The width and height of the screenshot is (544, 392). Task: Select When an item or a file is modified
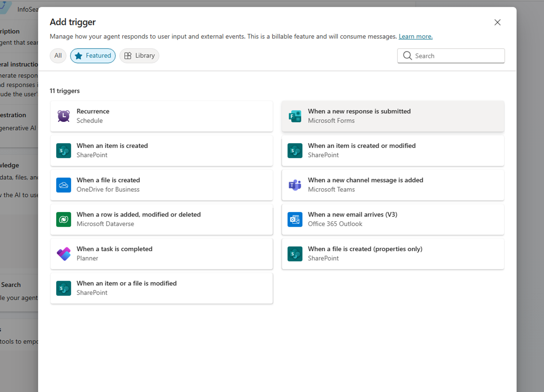pos(162,289)
